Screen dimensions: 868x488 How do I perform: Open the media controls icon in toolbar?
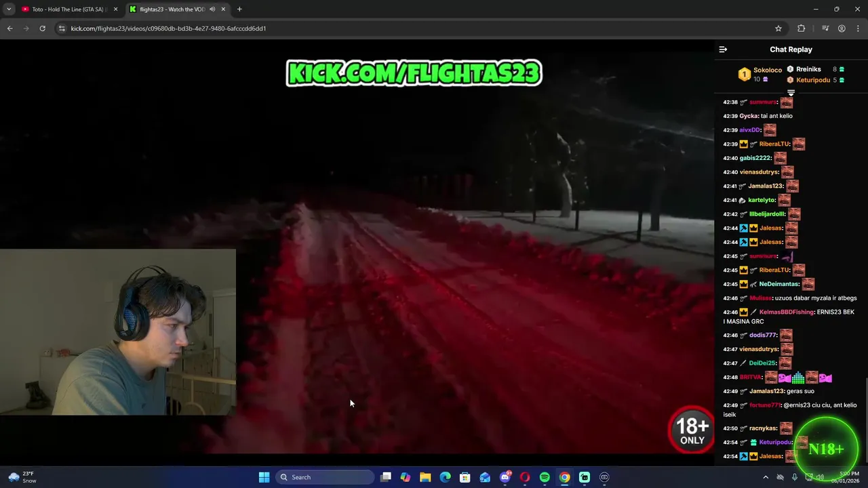click(825, 28)
